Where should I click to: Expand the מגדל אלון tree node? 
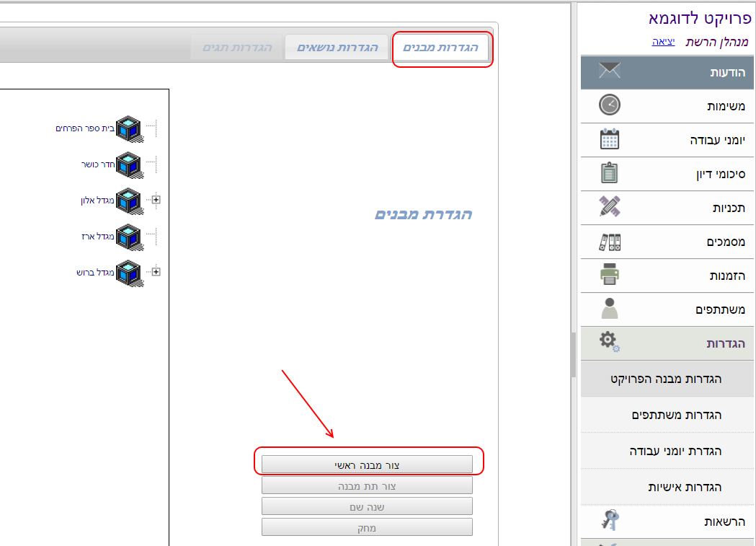pyautogui.click(x=156, y=200)
